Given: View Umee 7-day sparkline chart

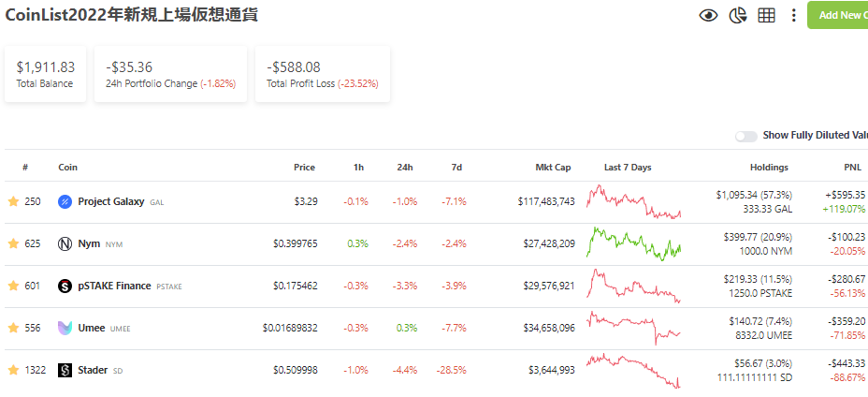Looking at the screenshot, I should (x=634, y=328).
